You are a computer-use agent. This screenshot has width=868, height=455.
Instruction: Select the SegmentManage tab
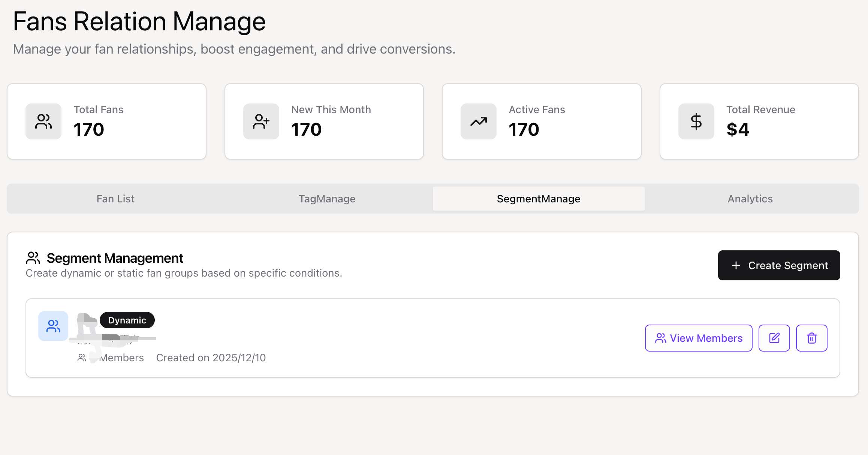click(538, 199)
